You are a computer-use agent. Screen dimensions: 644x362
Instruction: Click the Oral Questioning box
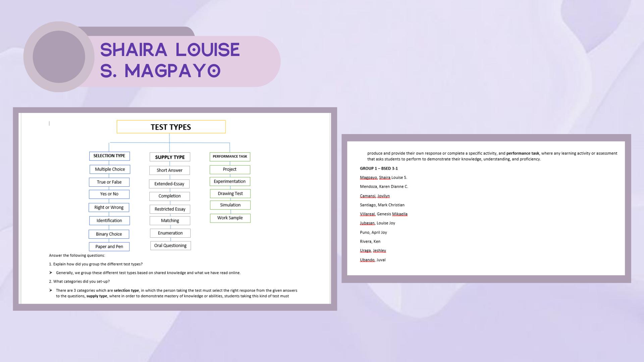[170, 246]
